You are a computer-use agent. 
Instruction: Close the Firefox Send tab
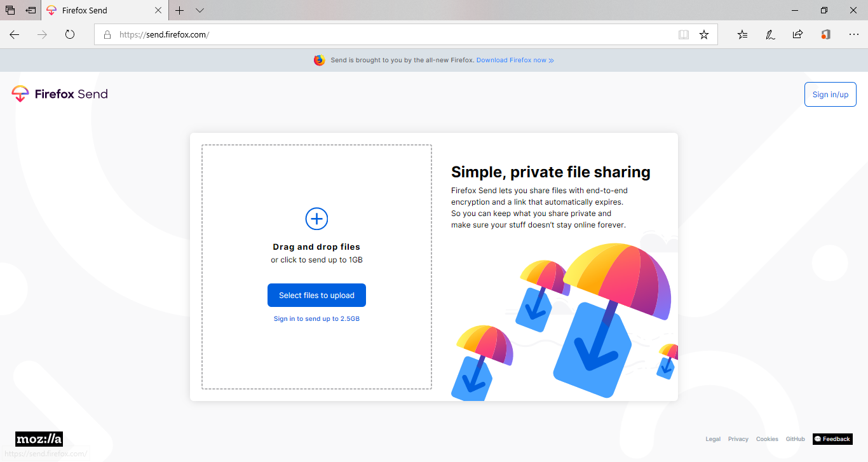click(x=158, y=10)
